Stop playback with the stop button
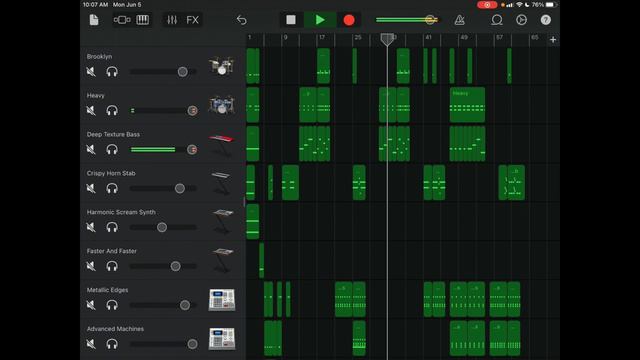Screen dimensions: 640x360 pyautogui.click(x=291, y=20)
